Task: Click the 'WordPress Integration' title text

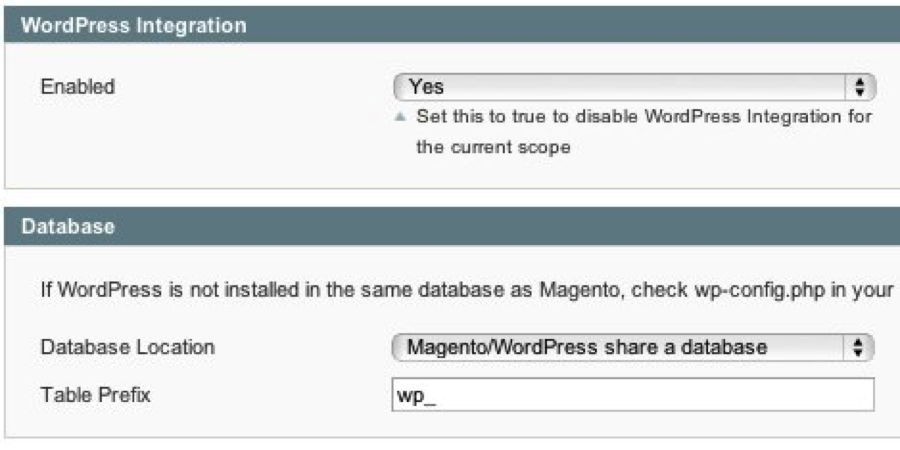Action: point(133,26)
